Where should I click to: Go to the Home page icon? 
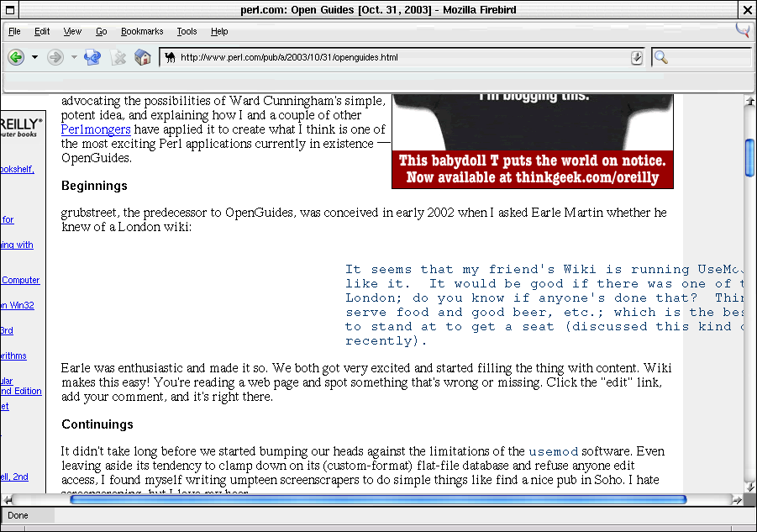143,57
